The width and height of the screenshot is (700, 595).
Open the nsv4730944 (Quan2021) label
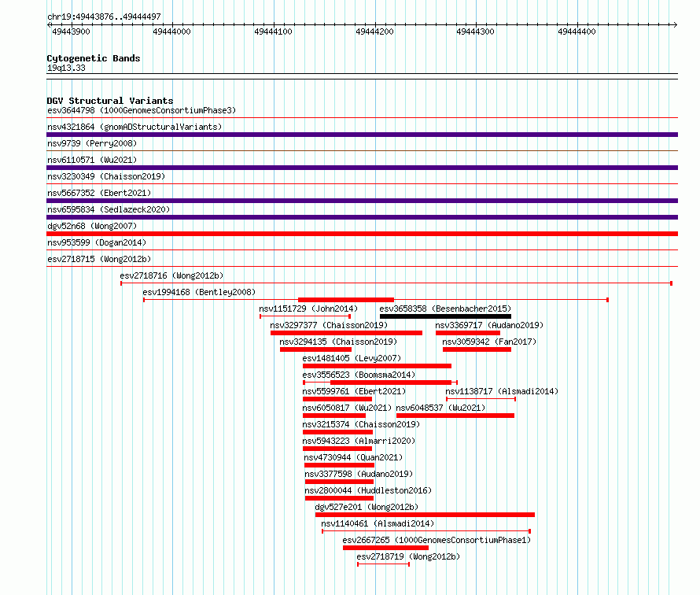(353, 457)
